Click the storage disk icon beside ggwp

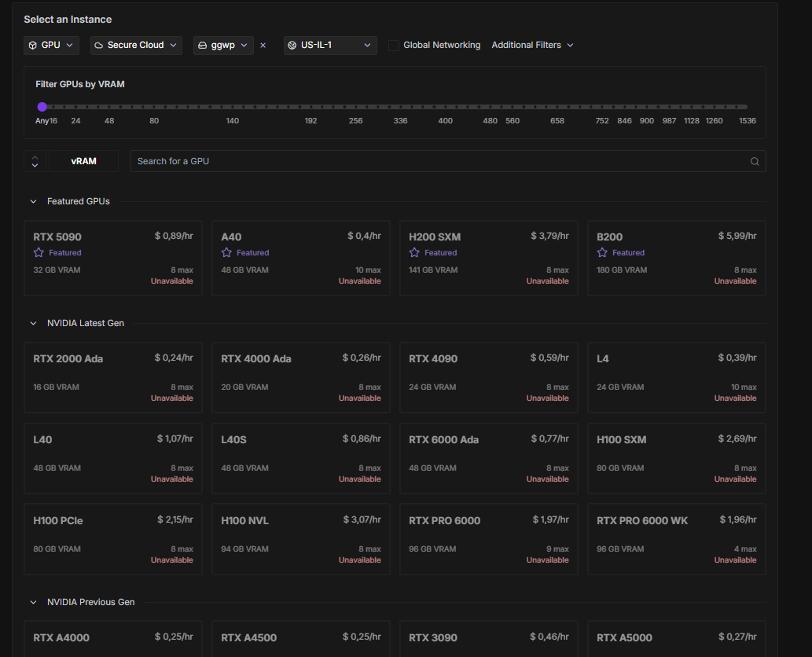tap(203, 45)
